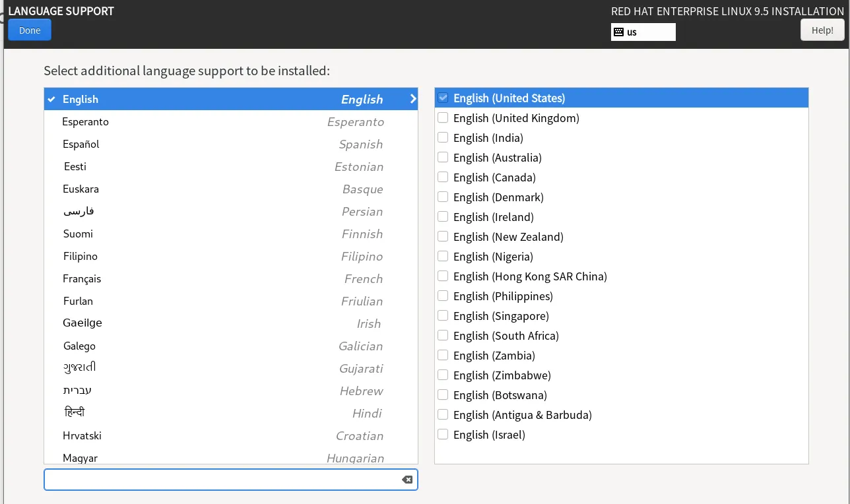Check English (Antigua & Barbuda) checkbox

click(443, 414)
